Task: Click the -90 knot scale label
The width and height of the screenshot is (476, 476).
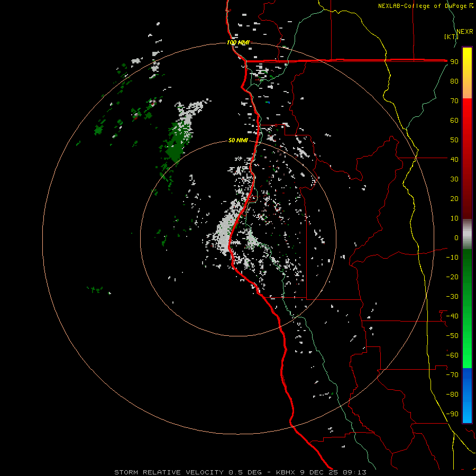Action: [x=452, y=414]
